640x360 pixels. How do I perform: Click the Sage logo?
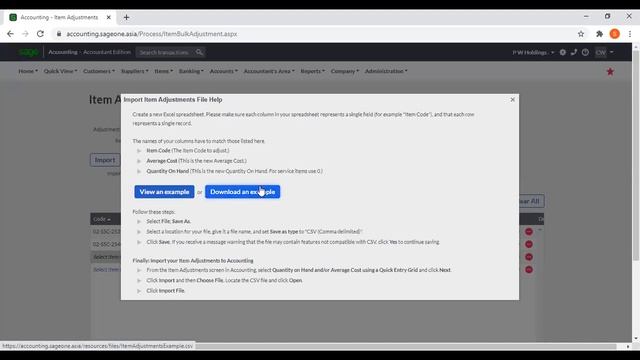pos(28,52)
